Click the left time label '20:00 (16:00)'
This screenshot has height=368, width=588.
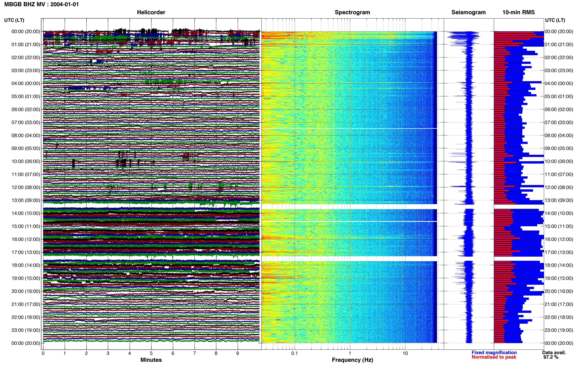pos(26,291)
